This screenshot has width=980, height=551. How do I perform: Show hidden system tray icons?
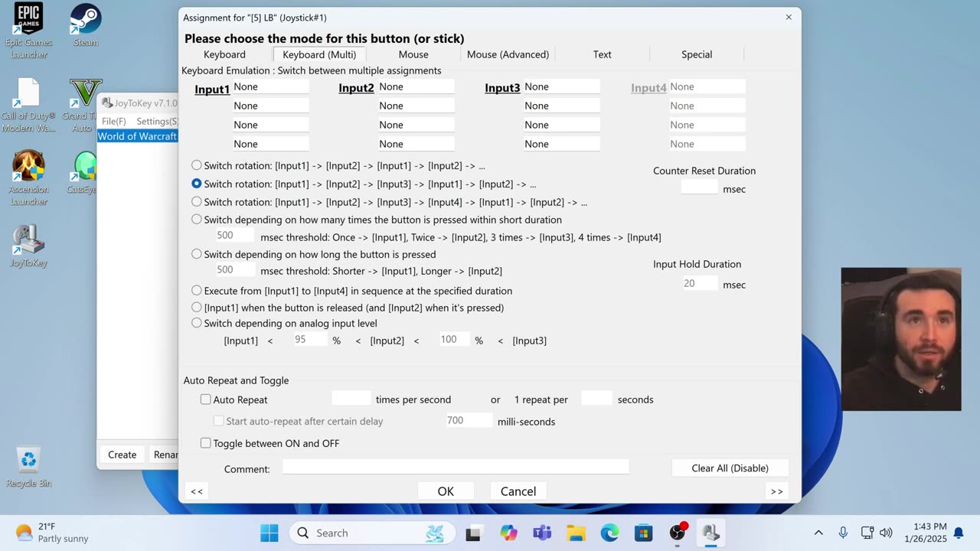818,533
